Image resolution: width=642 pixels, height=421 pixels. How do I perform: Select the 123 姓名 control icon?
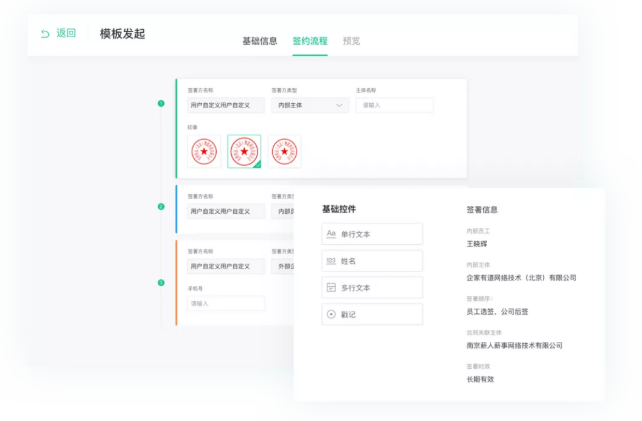coord(331,261)
